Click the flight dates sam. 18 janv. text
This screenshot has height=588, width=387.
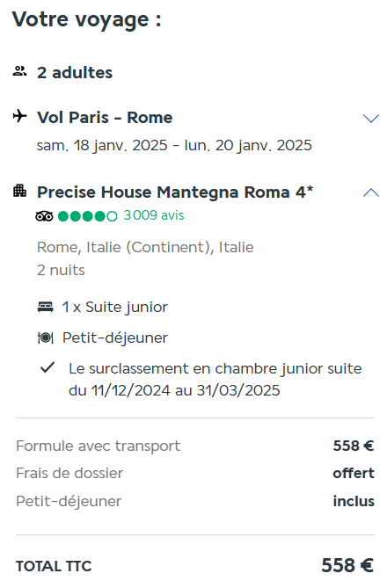[174, 145]
